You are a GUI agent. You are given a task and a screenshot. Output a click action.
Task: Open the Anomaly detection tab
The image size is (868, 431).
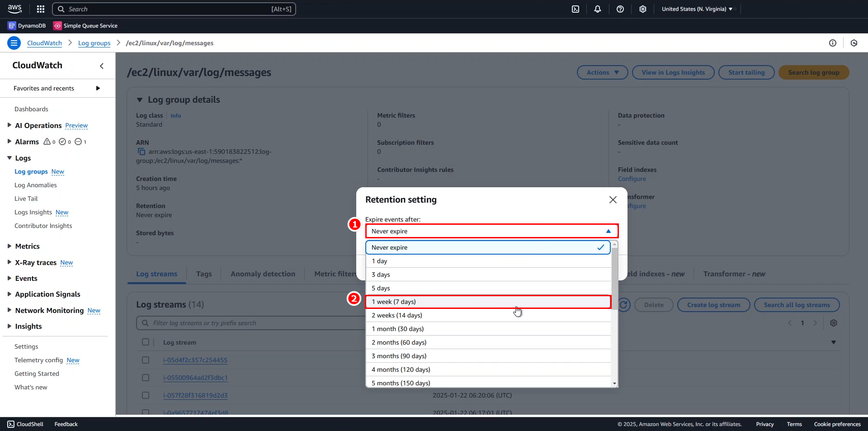pos(263,274)
